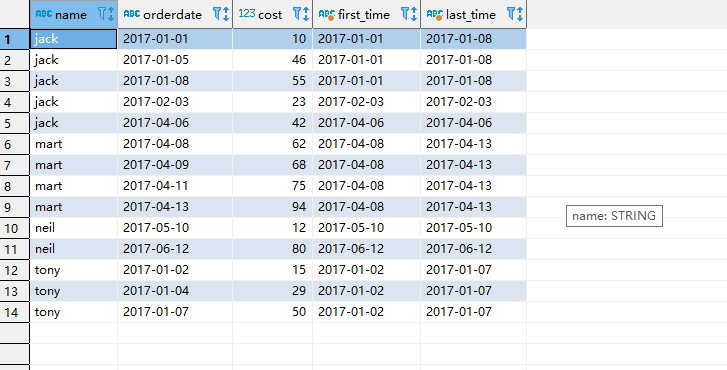Click the name cell 'jack' in row 1
The height and width of the screenshot is (370, 727).
pos(73,39)
